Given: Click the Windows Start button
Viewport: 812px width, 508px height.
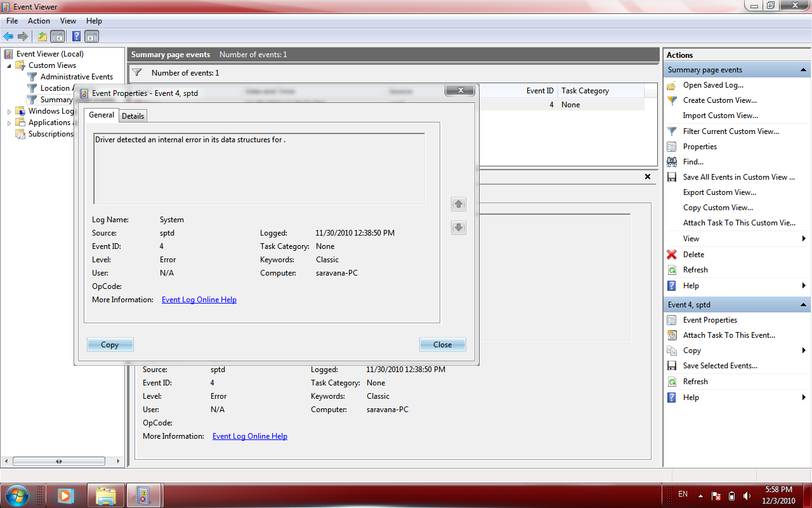Looking at the screenshot, I should click(17, 495).
